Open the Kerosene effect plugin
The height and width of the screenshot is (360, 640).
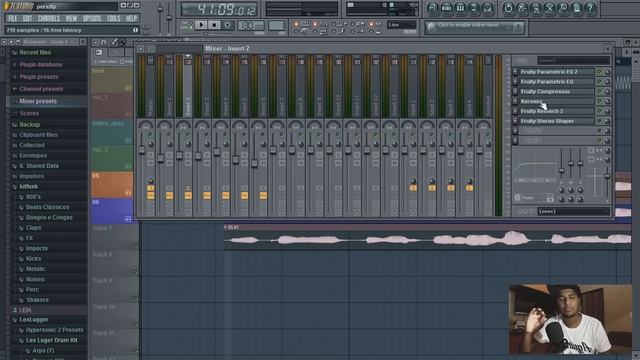coord(557,101)
